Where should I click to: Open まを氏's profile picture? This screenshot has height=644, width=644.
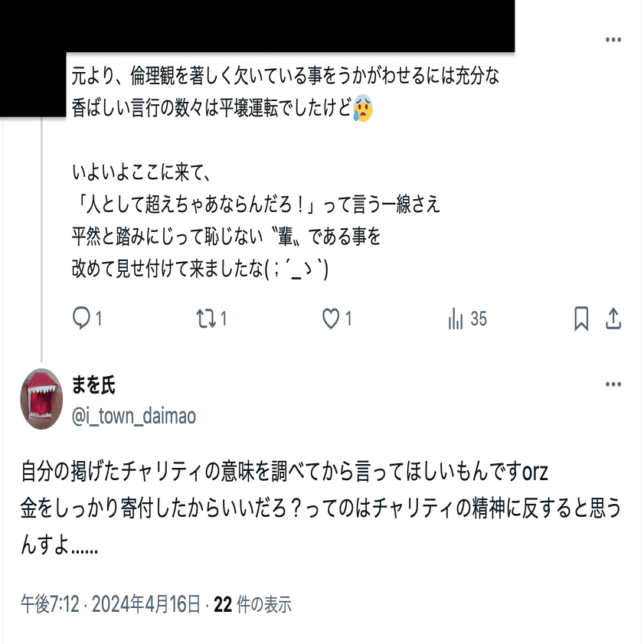[x=41, y=399]
